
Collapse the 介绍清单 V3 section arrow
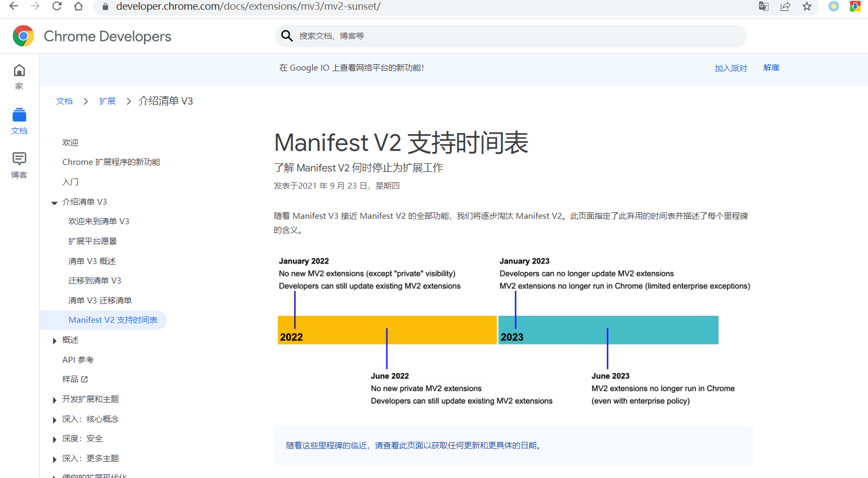[54, 203]
